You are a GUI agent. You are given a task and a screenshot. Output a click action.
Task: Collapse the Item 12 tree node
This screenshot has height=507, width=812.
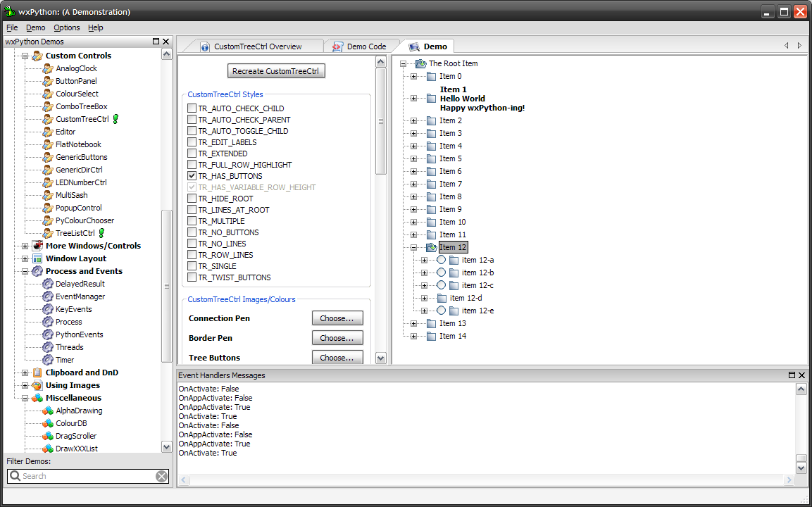[413, 247]
